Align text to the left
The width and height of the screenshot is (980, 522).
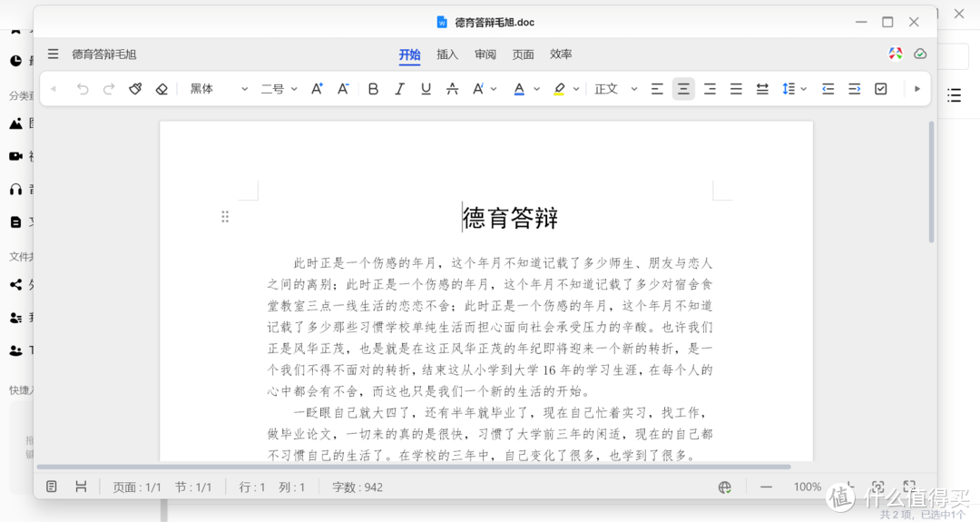coord(657,89)
